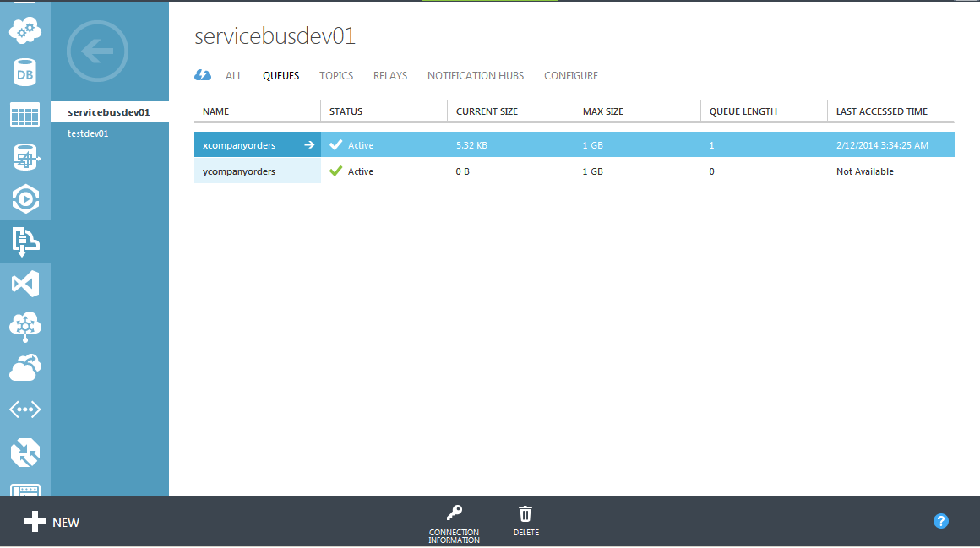Click the ycompanyorders Active checkmark
980x548 pixels.
click(x=335, y=171)
